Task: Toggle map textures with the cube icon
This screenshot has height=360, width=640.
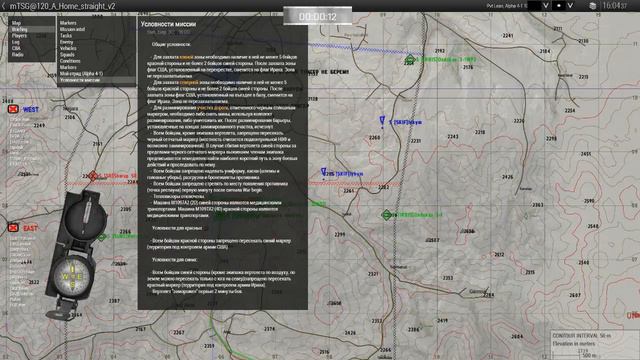Action: pos(593,6)
